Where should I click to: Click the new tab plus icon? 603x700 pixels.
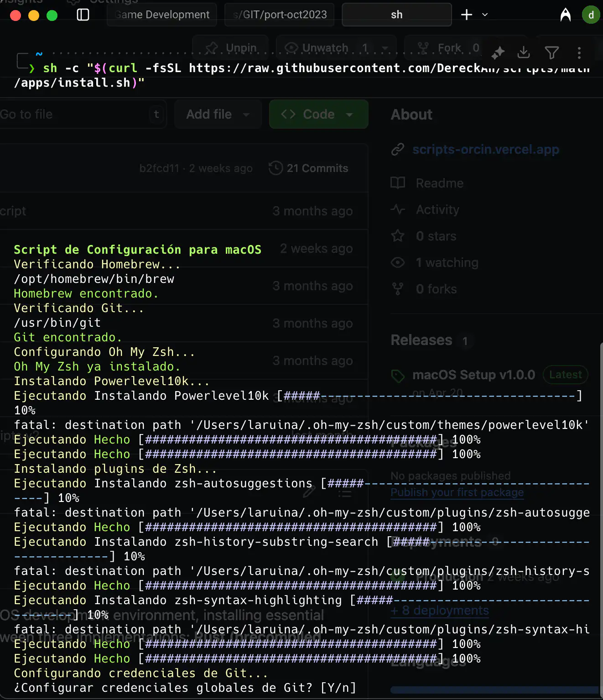pyautogui.click(x=466, y=15)
